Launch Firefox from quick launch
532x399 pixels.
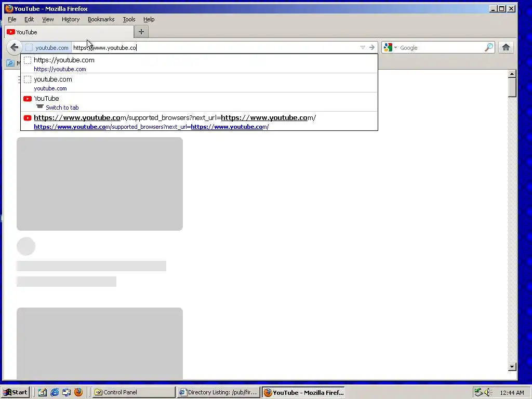[78, 392]
